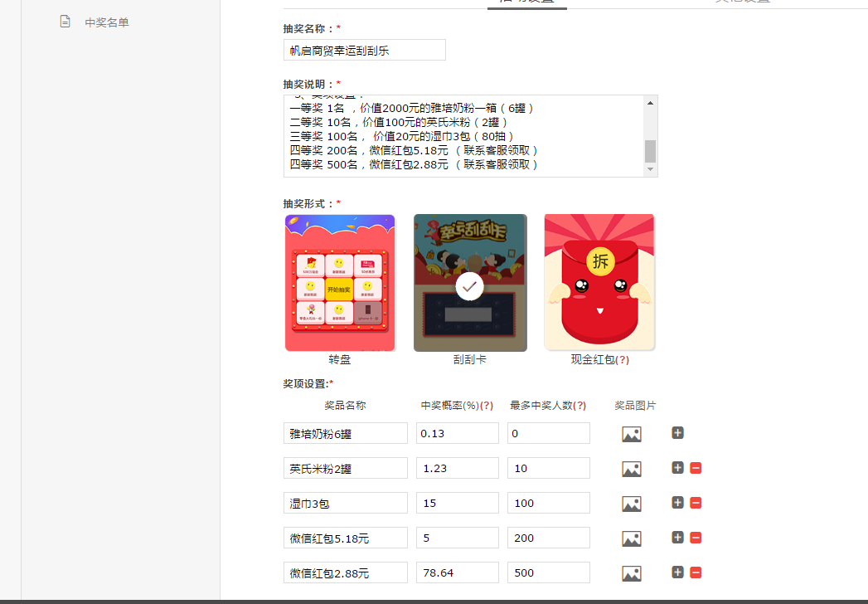Remove the 英氏米粉2罐 prize row
This screenshot has width=868, height=604.
696,468
